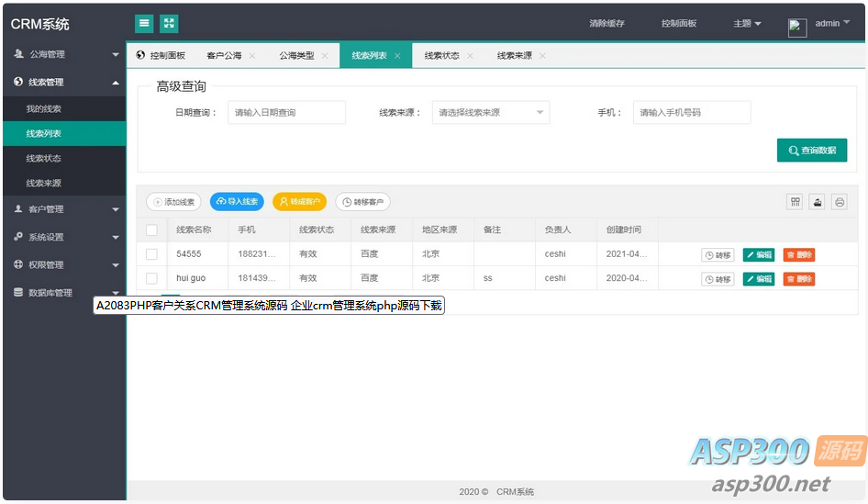The width and height of the screenshot is (868, 504).
Task: Close the 线索列表 tab with X
Action: pyautogui.click(x=397, y=56)
